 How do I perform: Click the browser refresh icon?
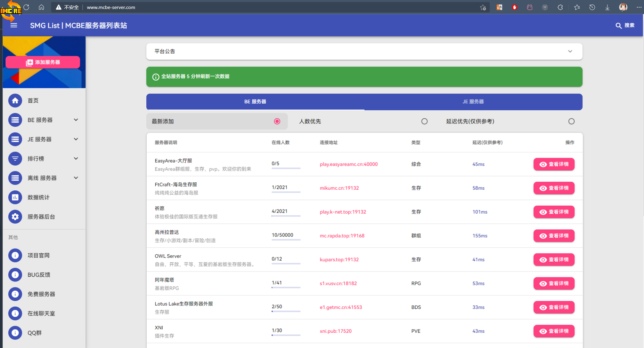point(26,7)
